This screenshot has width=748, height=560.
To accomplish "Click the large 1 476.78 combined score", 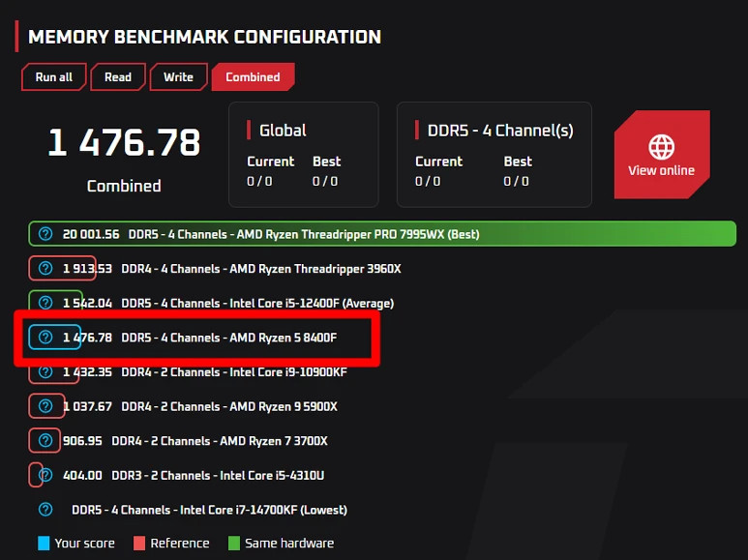I will coord(124,142).
